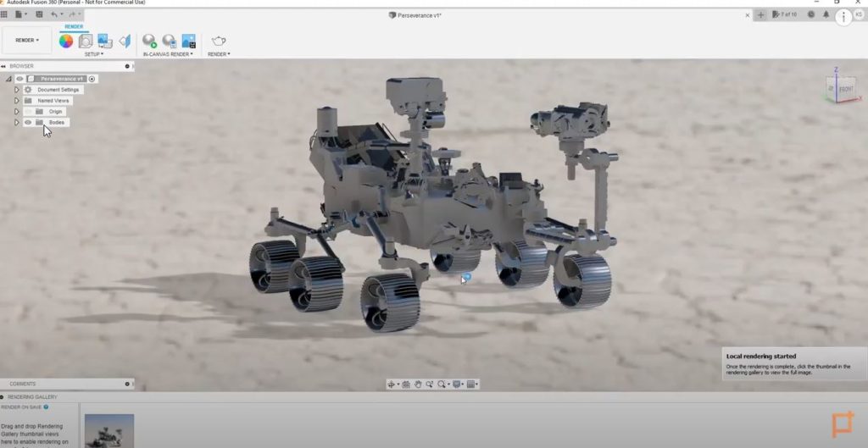This screenshot has height=448, width=868.
Task: Open the rover rendering gallery thumbnail
Action: pyautogui.click(x=109, y=431)
